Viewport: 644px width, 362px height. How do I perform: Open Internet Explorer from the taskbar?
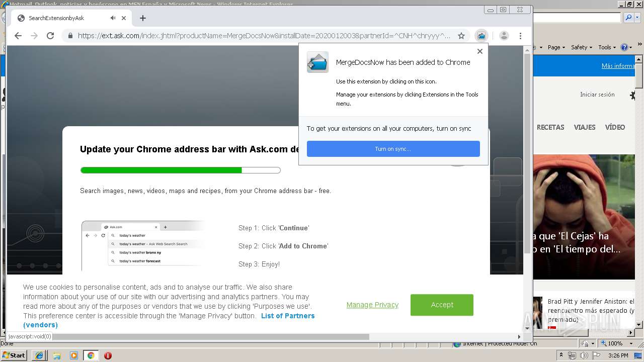pos(40,355)
